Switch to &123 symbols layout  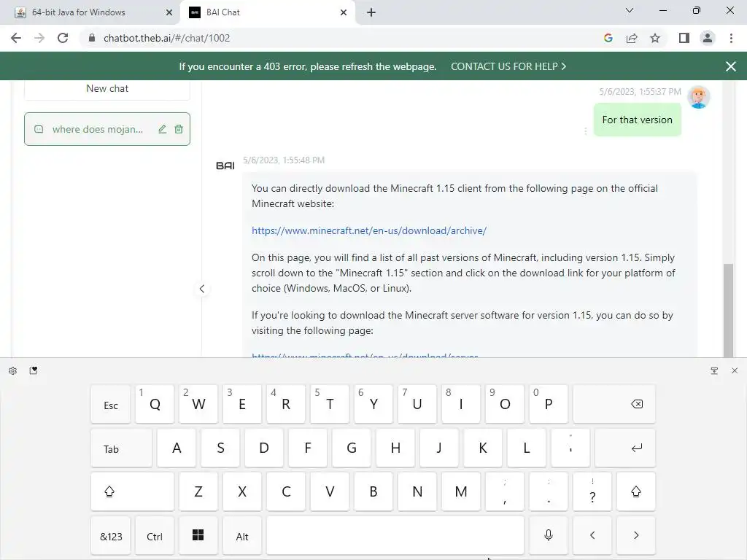coord(111,535)
